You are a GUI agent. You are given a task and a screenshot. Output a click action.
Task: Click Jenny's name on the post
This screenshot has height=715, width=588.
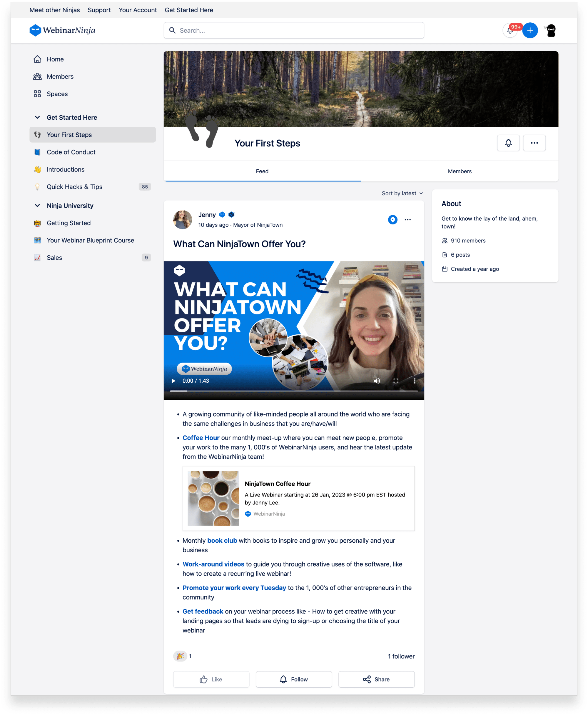click(x=207, y=215)
